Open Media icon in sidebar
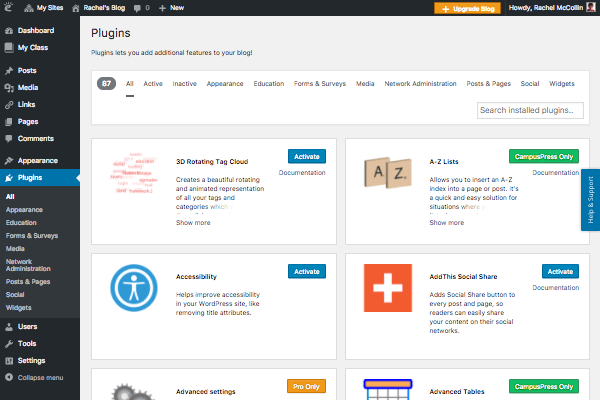This screenshot has height=400, width=600. [x=9, y=88]
